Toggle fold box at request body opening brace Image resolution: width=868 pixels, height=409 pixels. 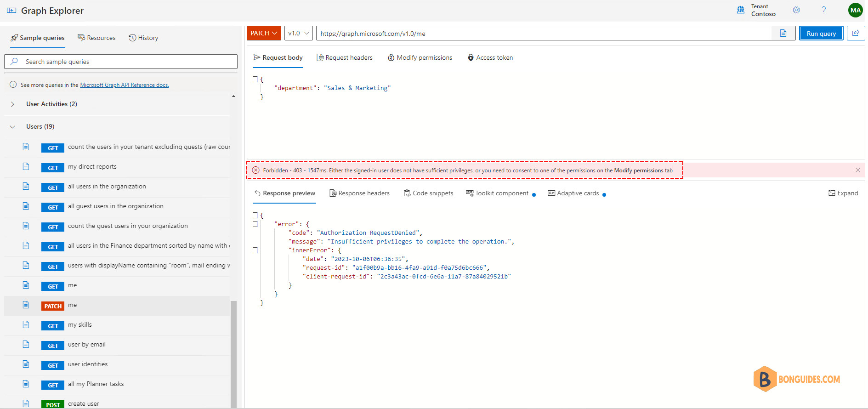[x=255, y=79]
